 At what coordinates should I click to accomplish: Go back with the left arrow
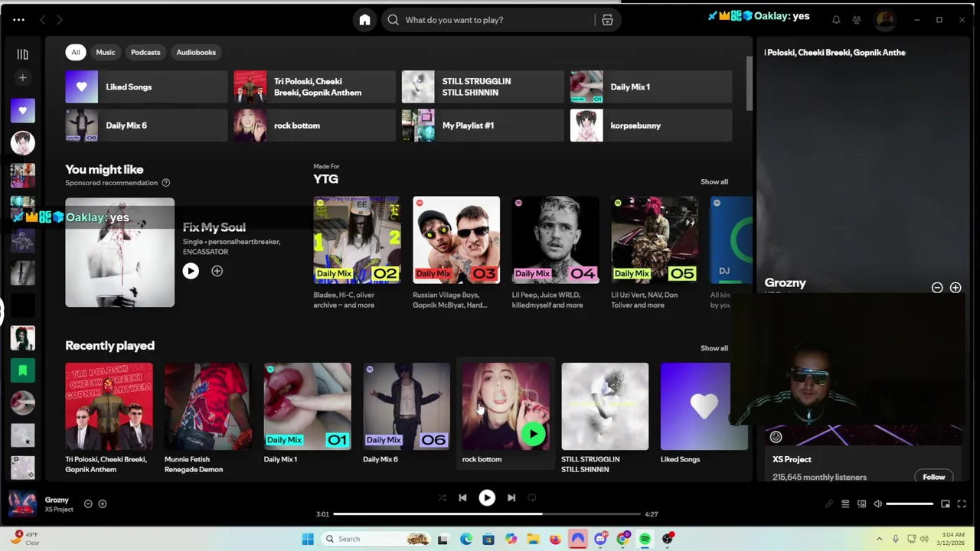(x=43, y=20)
